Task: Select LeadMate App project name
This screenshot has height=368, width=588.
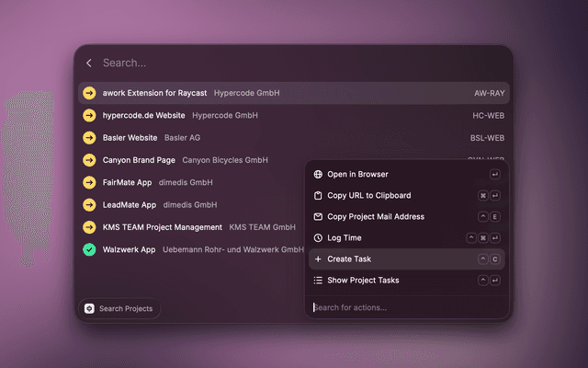Action: tap(130, 204)
